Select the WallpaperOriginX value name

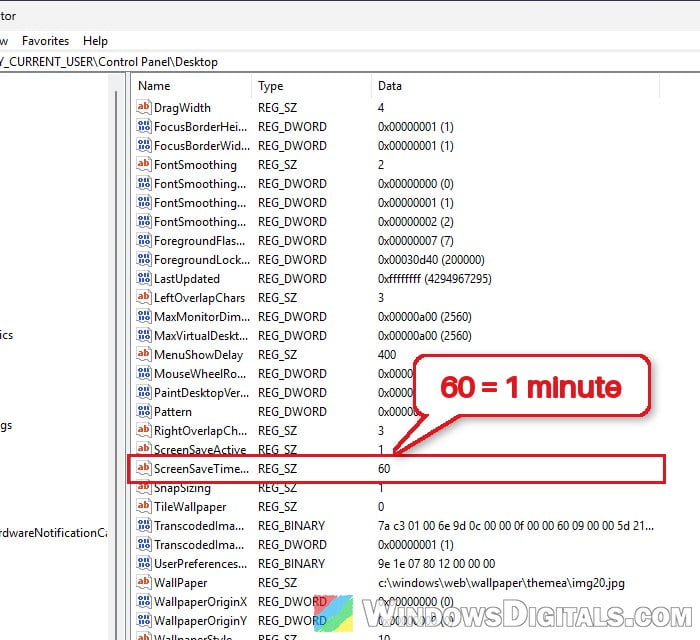coord(200,602)
